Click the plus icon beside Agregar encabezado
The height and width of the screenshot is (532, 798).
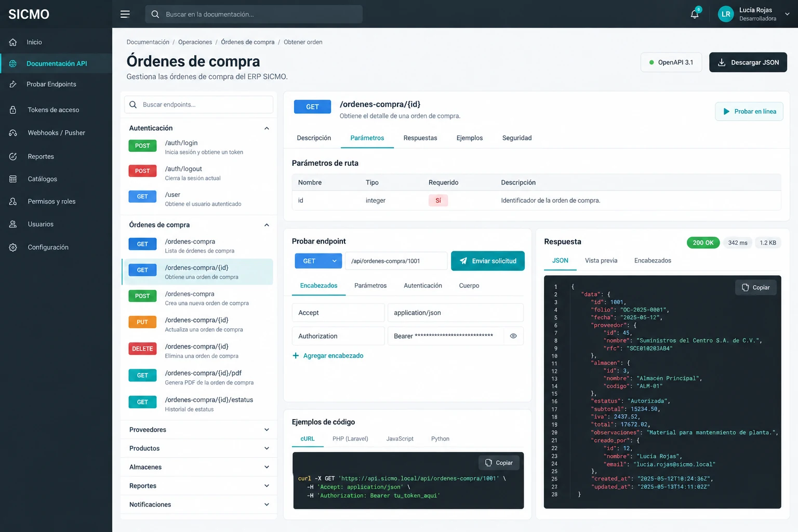(x=296, y=356)
